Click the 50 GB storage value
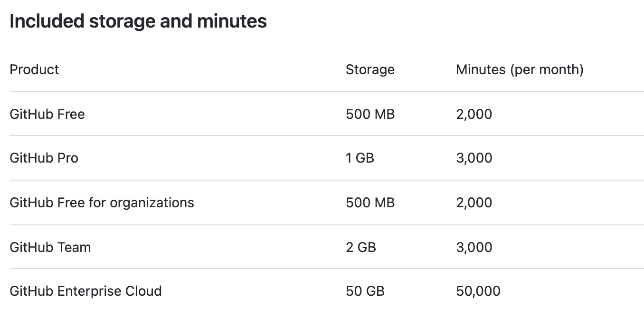Image resolution: width=644 pixels, height=310 pixels. tap(365, 291)
